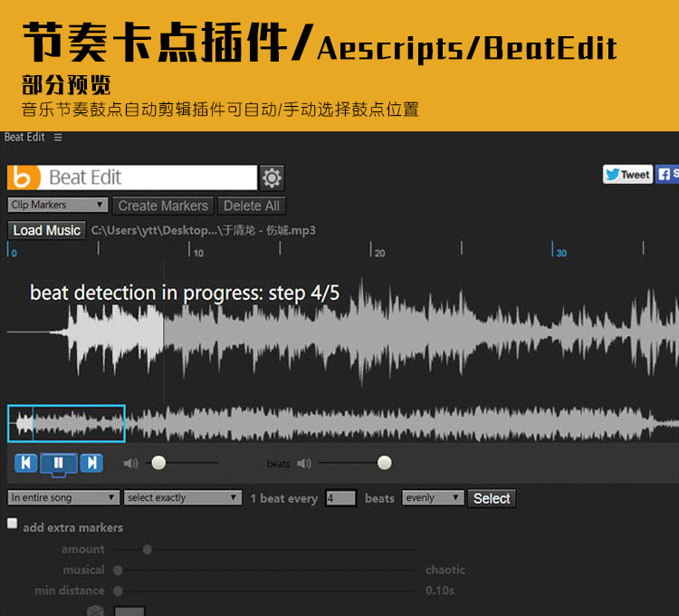Click the Beat Edit panel tab title
The image size is (679, 616).
point(24,137)
